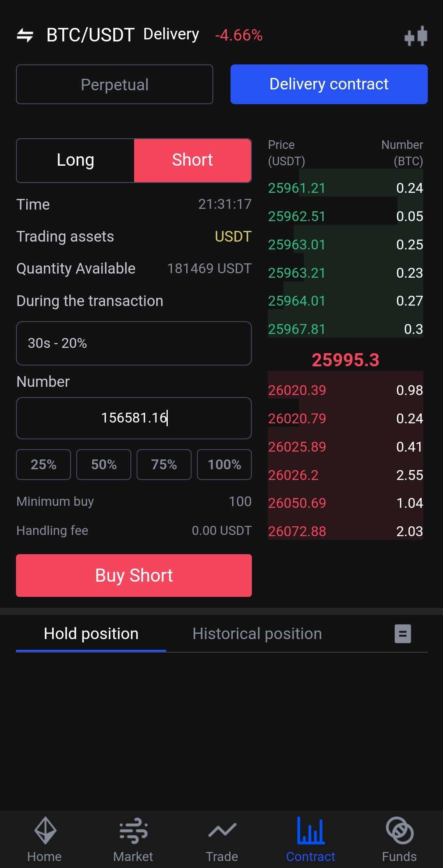Choose the 50% quantity preset
This screenshot has width=443, height=868.
[104, 464]
